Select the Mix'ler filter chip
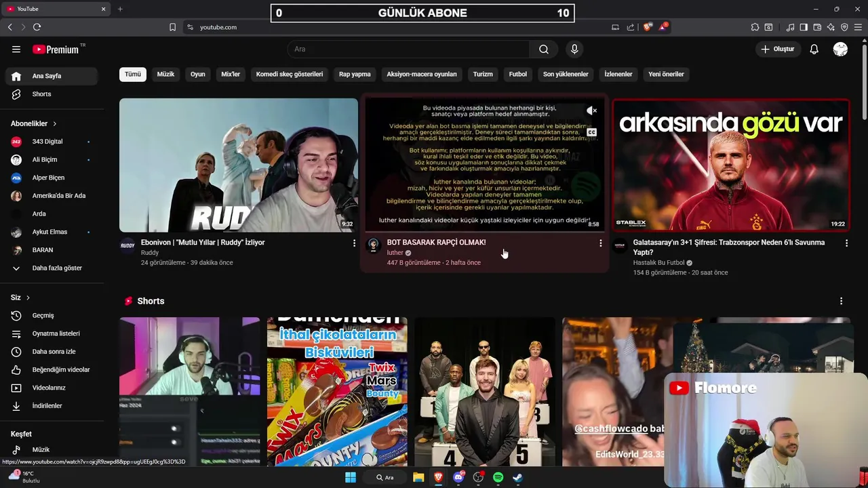Screen dimensions: 868x488 (231, 74)
